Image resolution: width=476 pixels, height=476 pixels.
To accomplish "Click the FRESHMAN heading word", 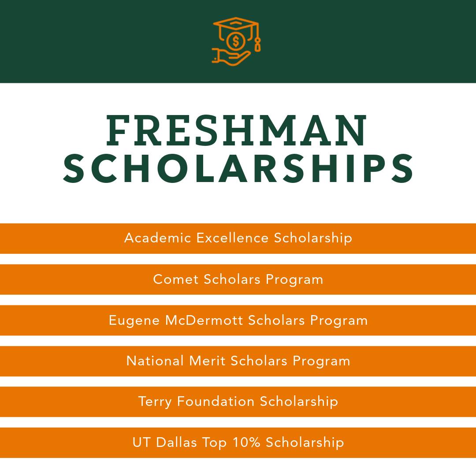I will point(237,130).
